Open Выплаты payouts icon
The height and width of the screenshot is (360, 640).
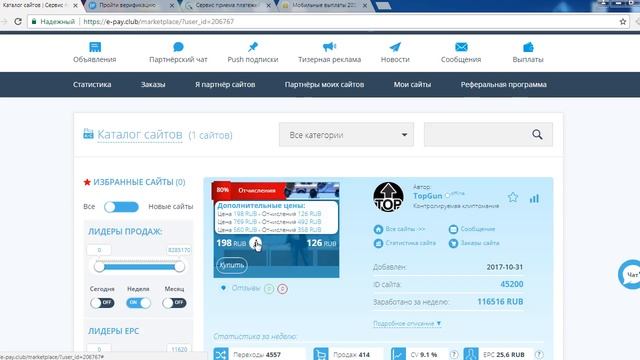tap(528, 47)
